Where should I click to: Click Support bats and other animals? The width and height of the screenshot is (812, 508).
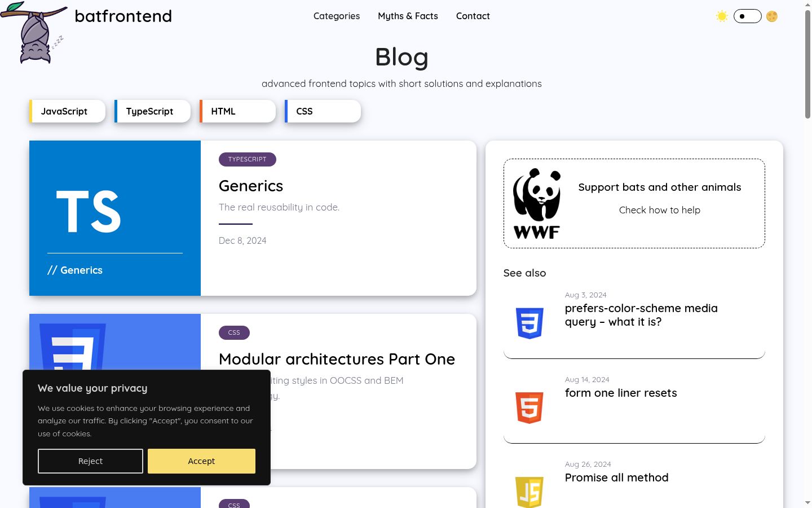tap(660, 187)
